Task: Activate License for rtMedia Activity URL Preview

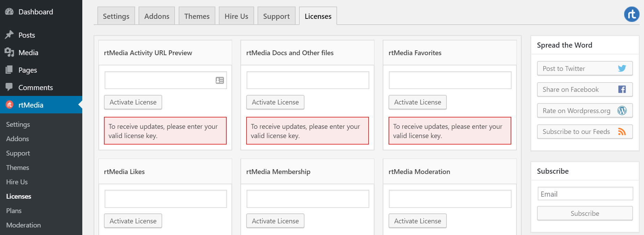Action: pos(133,102)
